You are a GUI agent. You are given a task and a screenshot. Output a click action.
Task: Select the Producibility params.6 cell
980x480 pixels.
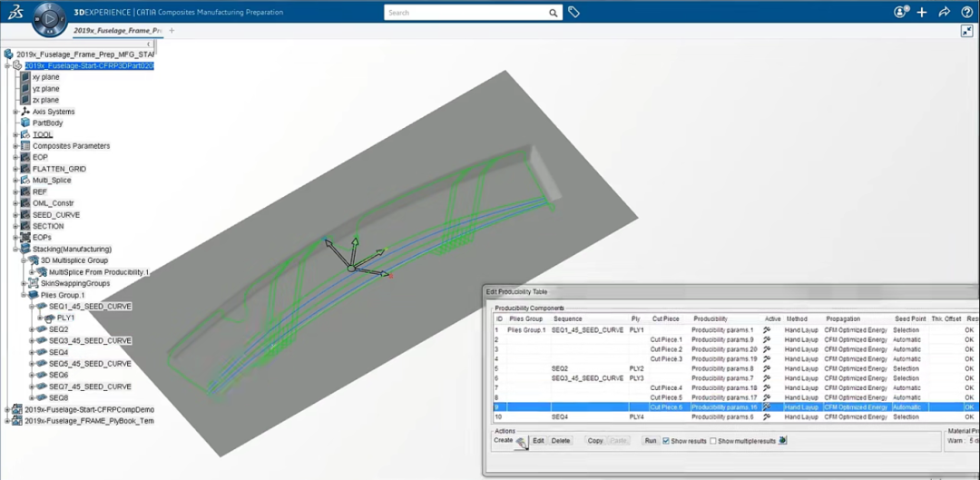(x=722, y=416)
